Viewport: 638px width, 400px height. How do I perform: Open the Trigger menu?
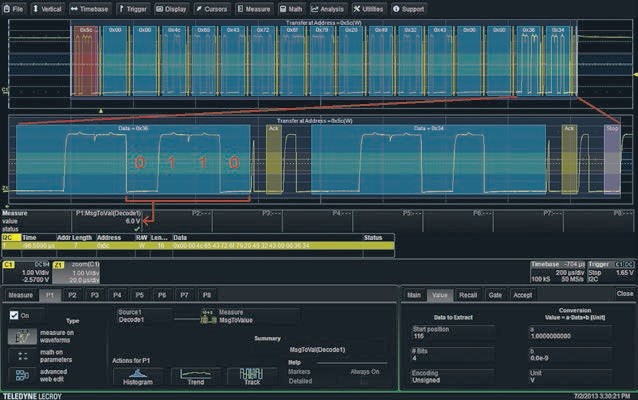coord(133,9)
